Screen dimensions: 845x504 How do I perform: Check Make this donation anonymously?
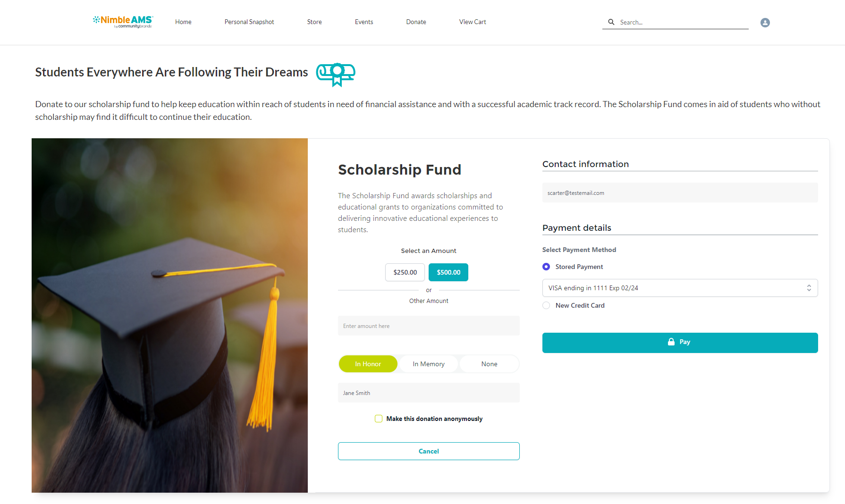coord(379,419)
